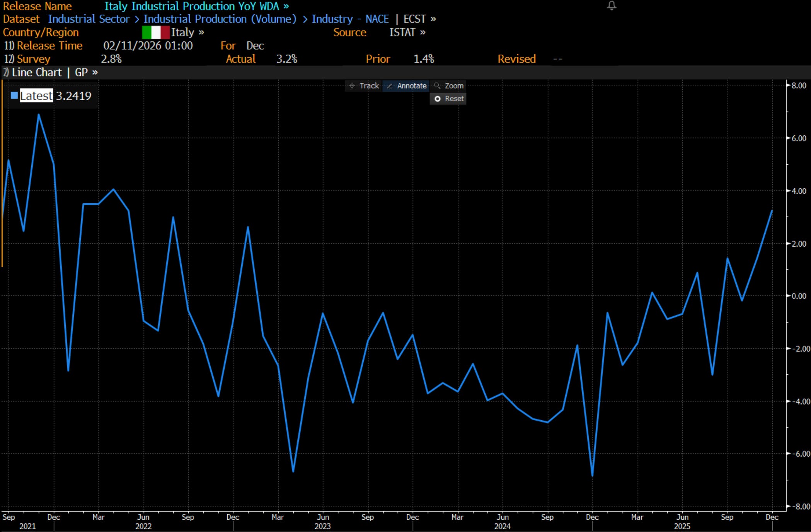Click the orange cursor line at chart's left edge

tap(2, 174)
